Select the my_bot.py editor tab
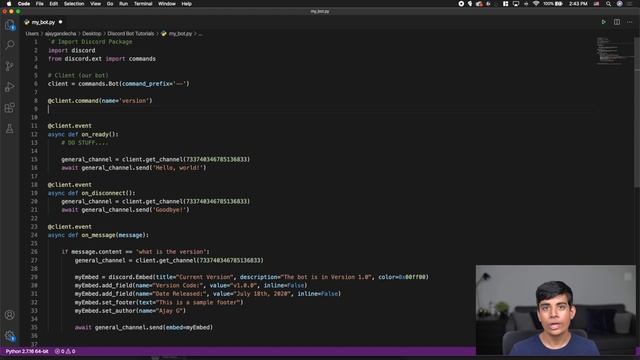The width and height of the screenshot is (640, 360). pyautogui.click(x=43, y=22)
